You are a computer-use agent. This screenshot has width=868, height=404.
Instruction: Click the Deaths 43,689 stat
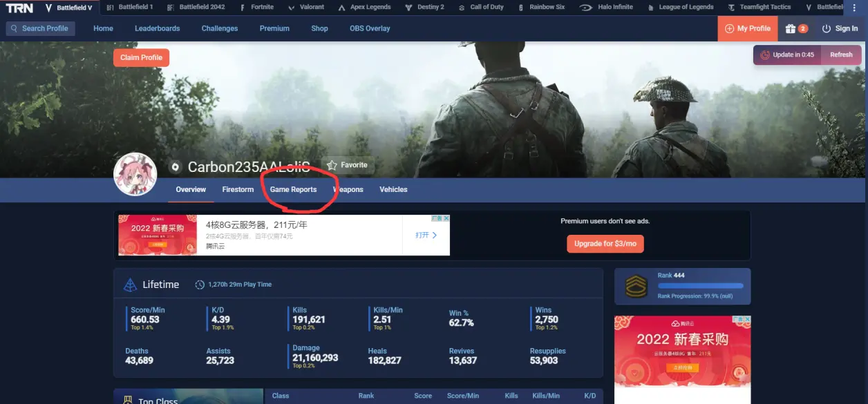139,356
